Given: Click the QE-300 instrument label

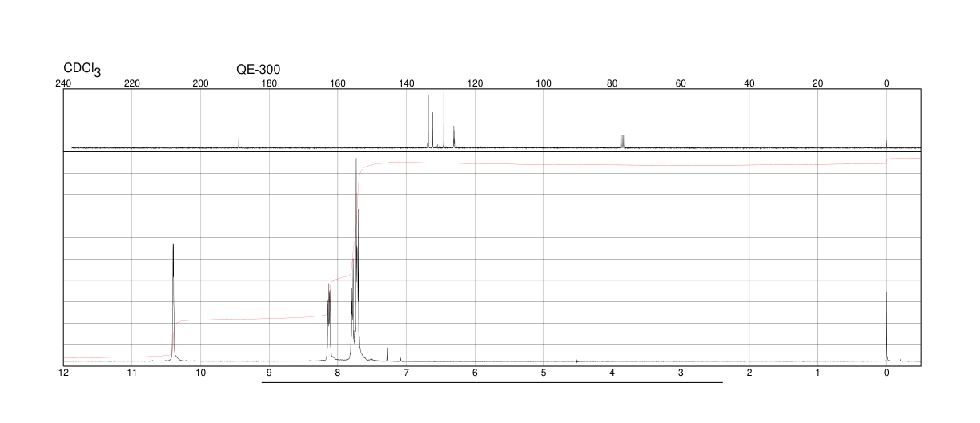Looking at the screenshot, I should (x=258, y=70).
